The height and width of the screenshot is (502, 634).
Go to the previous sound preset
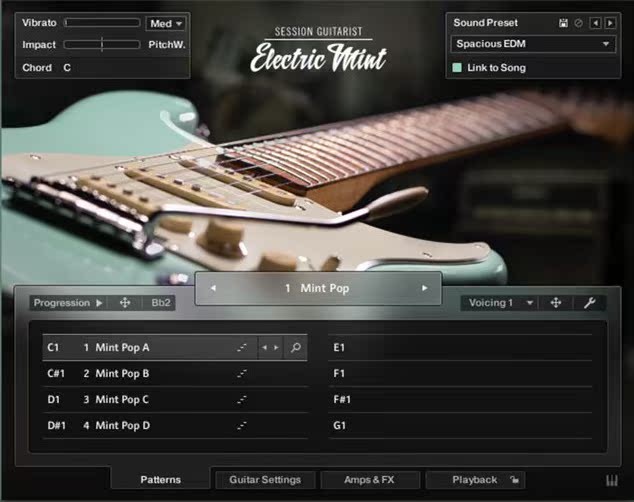pos(596,23)
